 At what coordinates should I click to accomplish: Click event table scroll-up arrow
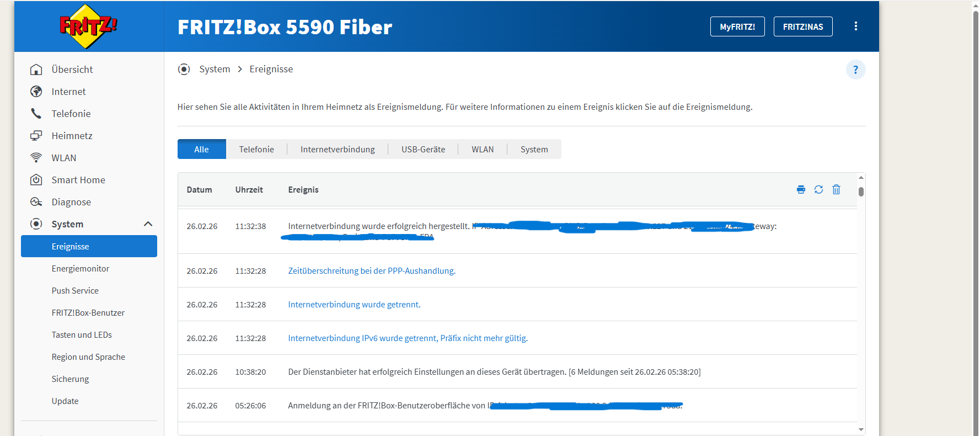click(x=861, y=178)
